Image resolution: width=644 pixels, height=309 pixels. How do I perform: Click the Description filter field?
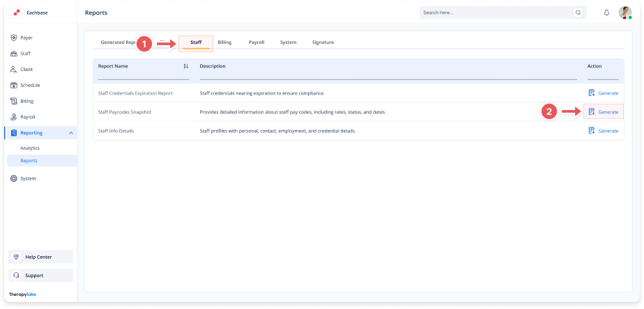click(388, 75)
